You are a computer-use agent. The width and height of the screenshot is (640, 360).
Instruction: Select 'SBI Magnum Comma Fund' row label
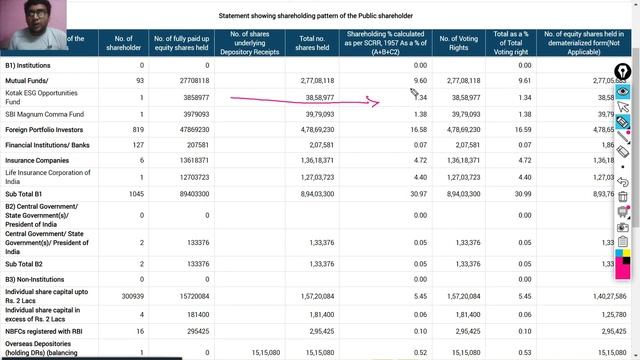pyautogui.click(x=44, y=114)
